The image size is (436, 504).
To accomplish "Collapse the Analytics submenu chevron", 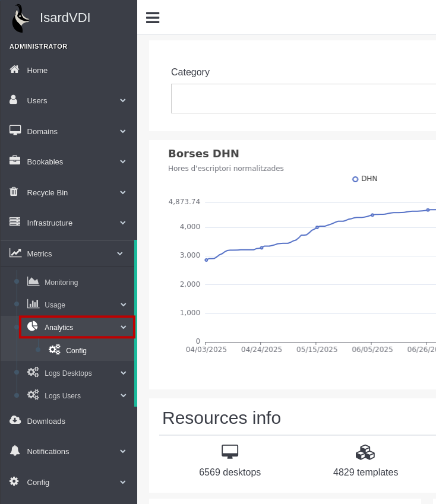I will click(124, 327).
